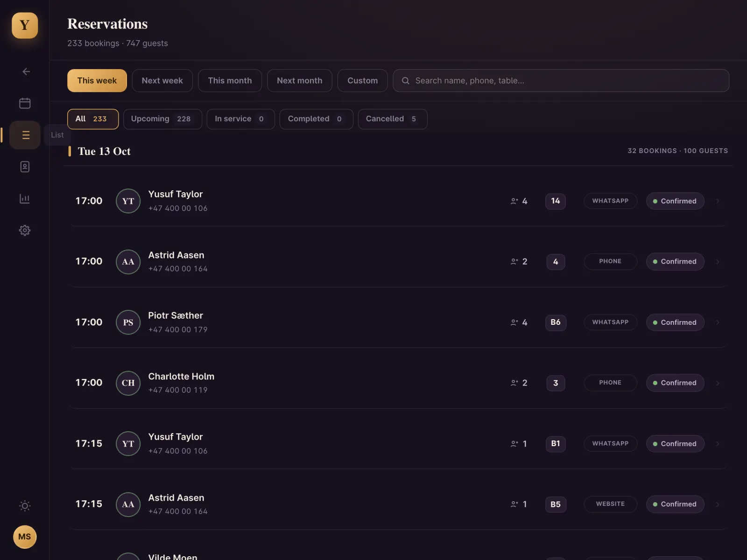Click WEBSITE tag on 17:15 Astrid Aasen
The image size is (747, 560).
tap(610, 504)
